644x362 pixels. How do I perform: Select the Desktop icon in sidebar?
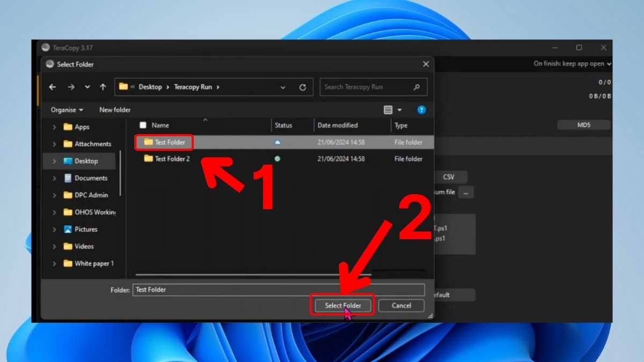pyautogui.click(x=68, y=161)
